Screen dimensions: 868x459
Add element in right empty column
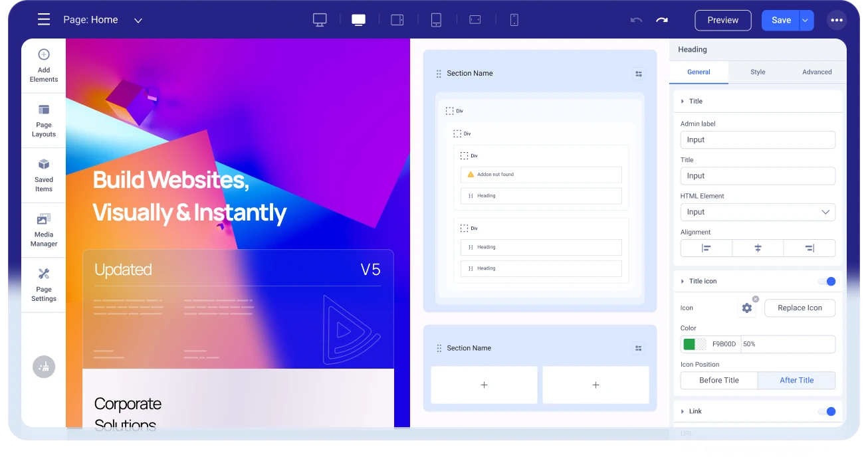tap(596, 385)
